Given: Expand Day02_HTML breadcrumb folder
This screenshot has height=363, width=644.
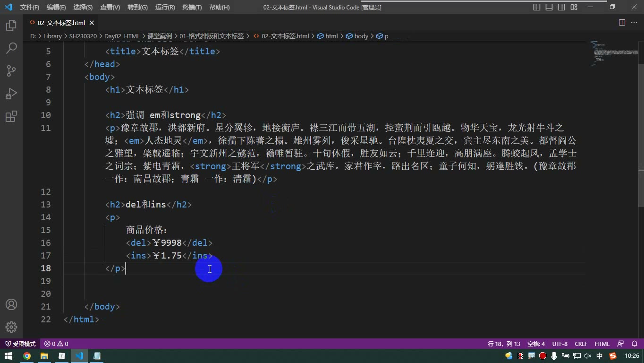Looking at the screenshot, I should [x=122, y=36].
